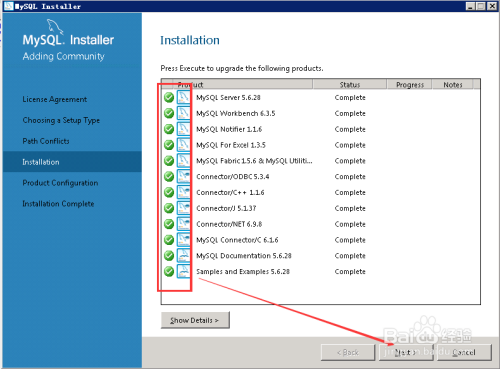Select 'MySQL Workbench 6.3.5' row text
Screen dimensions: 500x369
tap(236, 113)
